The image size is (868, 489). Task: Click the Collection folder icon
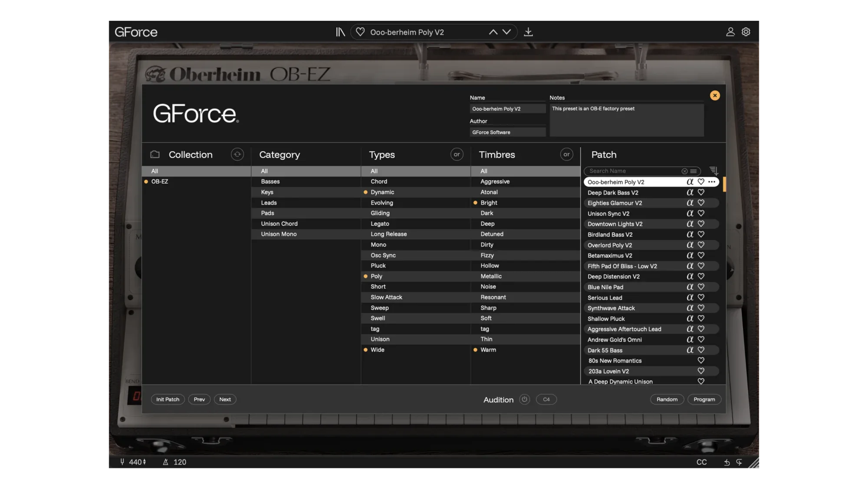[x=155, y=155]
